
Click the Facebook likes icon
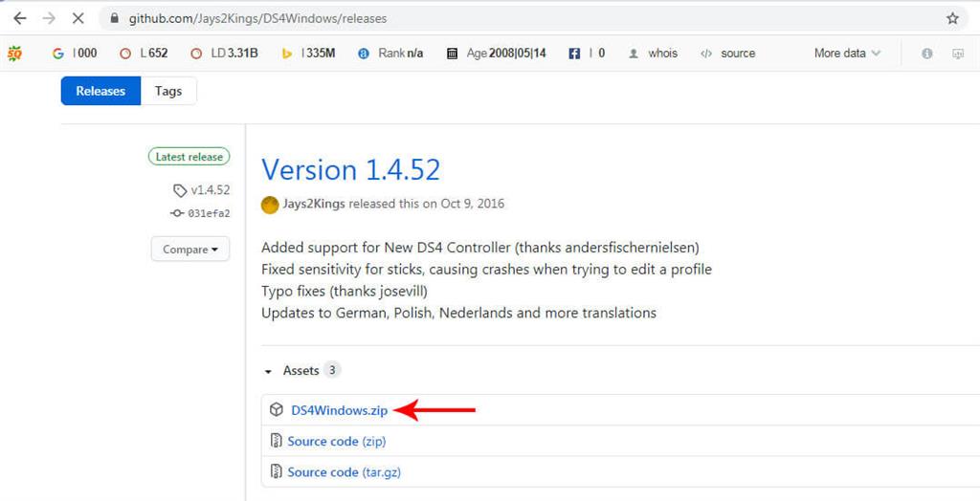[x=574, y=54]
